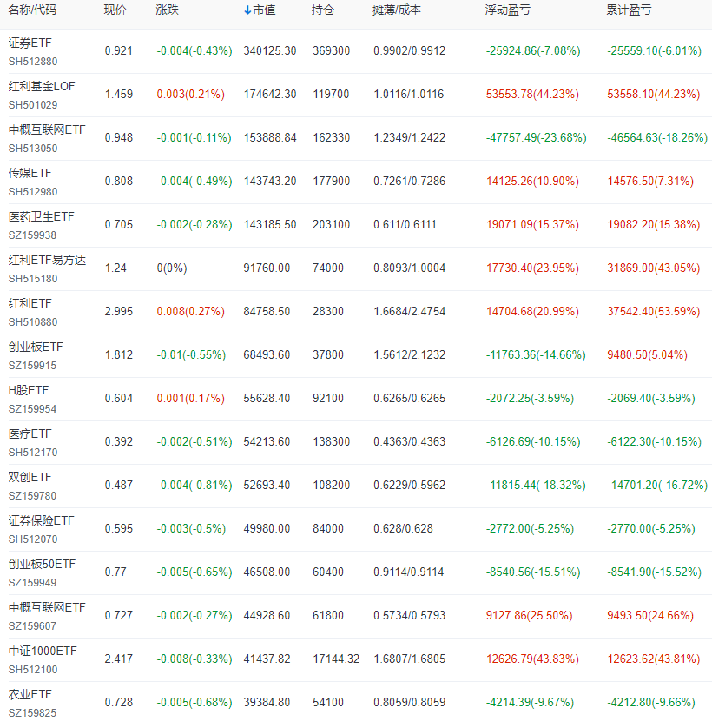
Task: Click the 累计盈亏 column header
Action: pos(629,10)
